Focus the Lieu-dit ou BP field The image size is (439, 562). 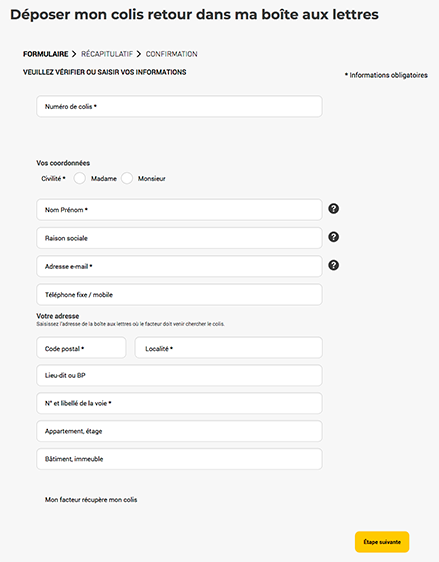(179, 375)
